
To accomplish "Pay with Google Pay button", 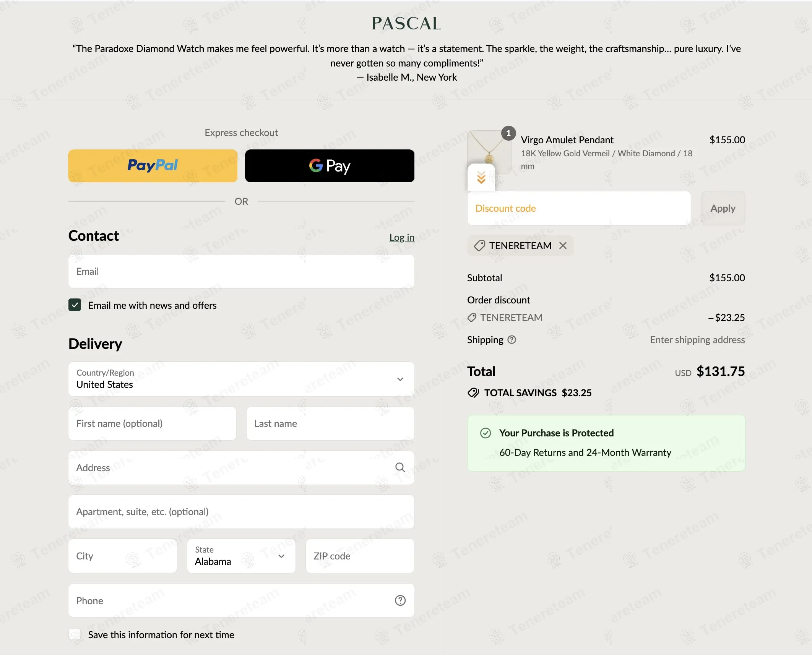I will coord(330,166).
